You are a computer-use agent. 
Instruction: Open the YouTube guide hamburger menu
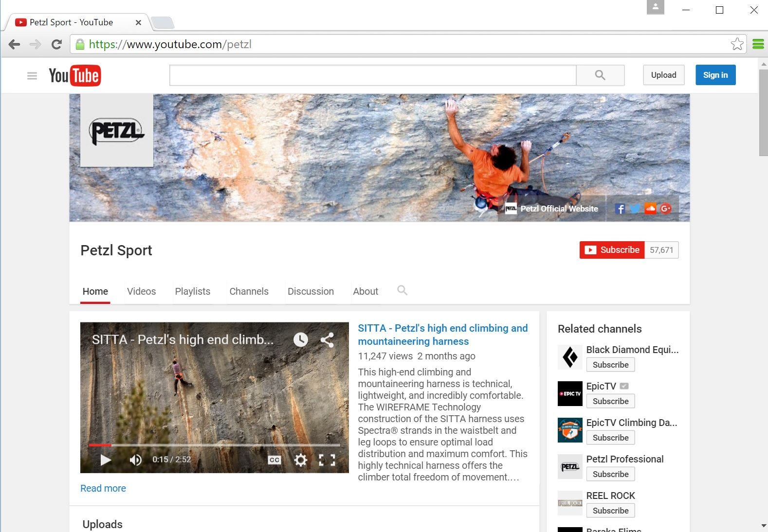pyautogui.click(x=32, y=75)
